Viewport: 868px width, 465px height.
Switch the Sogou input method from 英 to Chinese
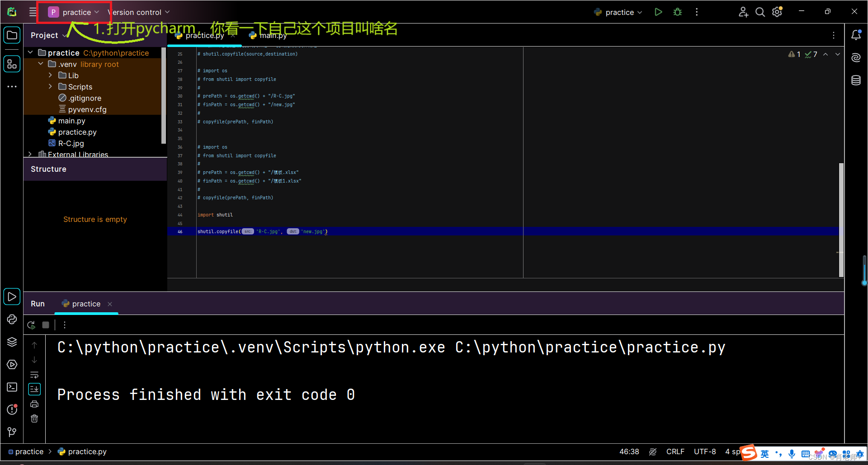tap(764, 453)
